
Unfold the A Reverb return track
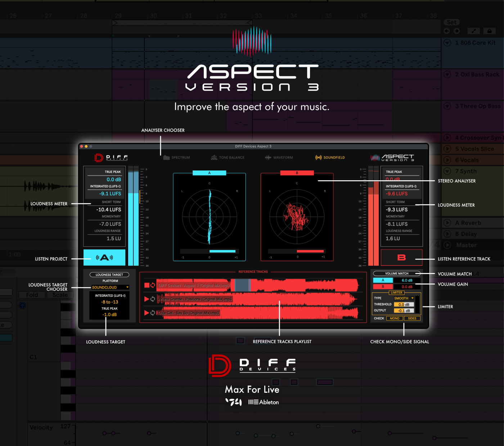click(x=447, y=223)
